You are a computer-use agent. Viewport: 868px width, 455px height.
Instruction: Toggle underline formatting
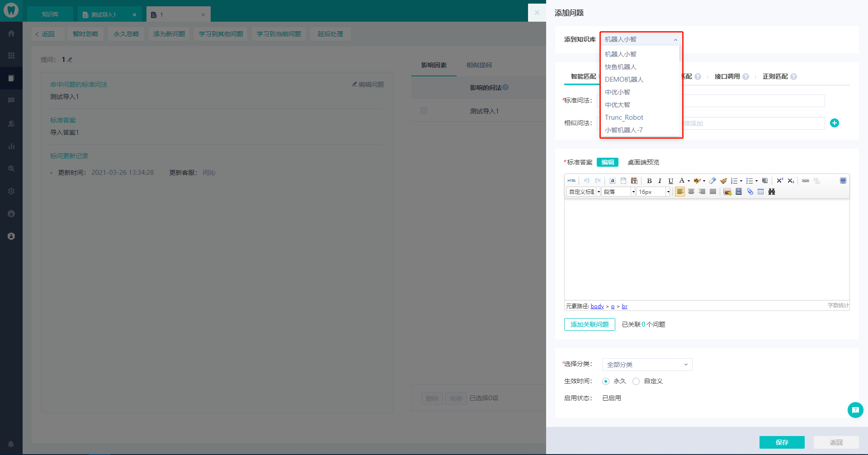pos(671,181)
